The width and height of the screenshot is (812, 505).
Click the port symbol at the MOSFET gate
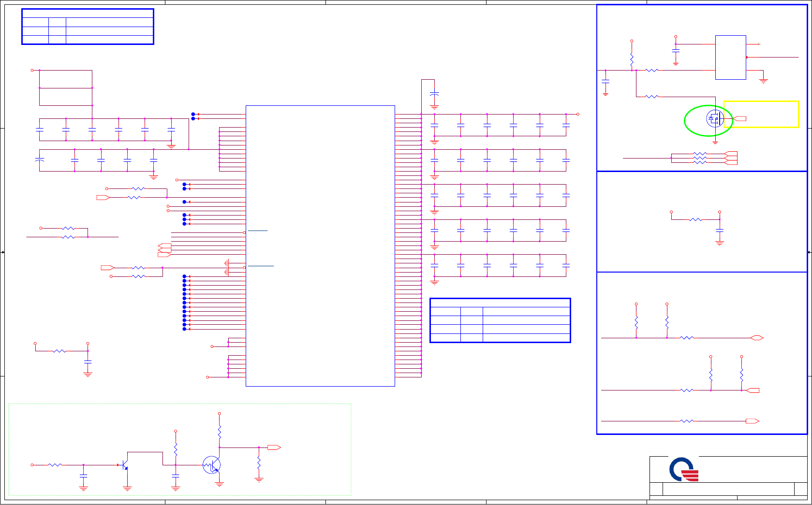click(740, 118)
